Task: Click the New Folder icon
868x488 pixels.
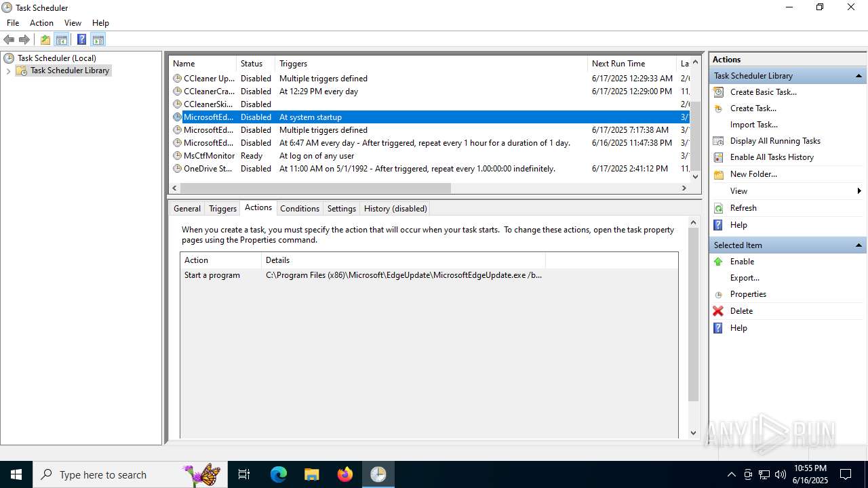Action: click(x=719, y=174)
